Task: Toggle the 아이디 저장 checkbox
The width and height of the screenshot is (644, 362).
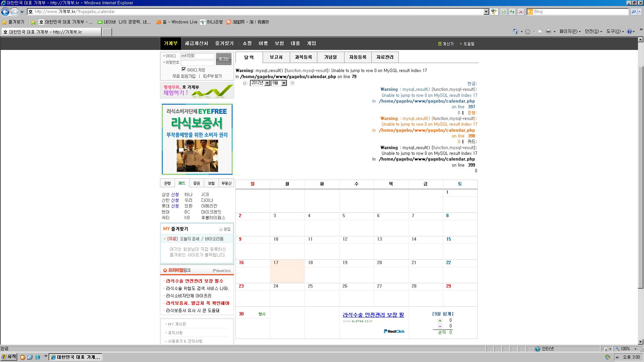Action: [x=184, y=69]
